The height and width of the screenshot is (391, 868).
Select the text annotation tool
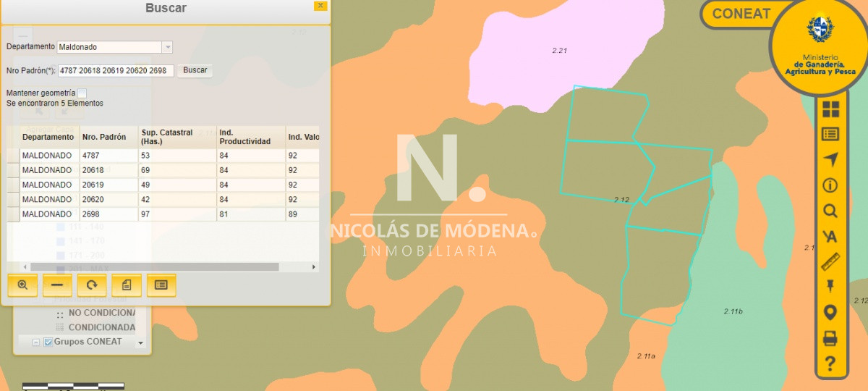pyautogui.click(x=830, y=237)
